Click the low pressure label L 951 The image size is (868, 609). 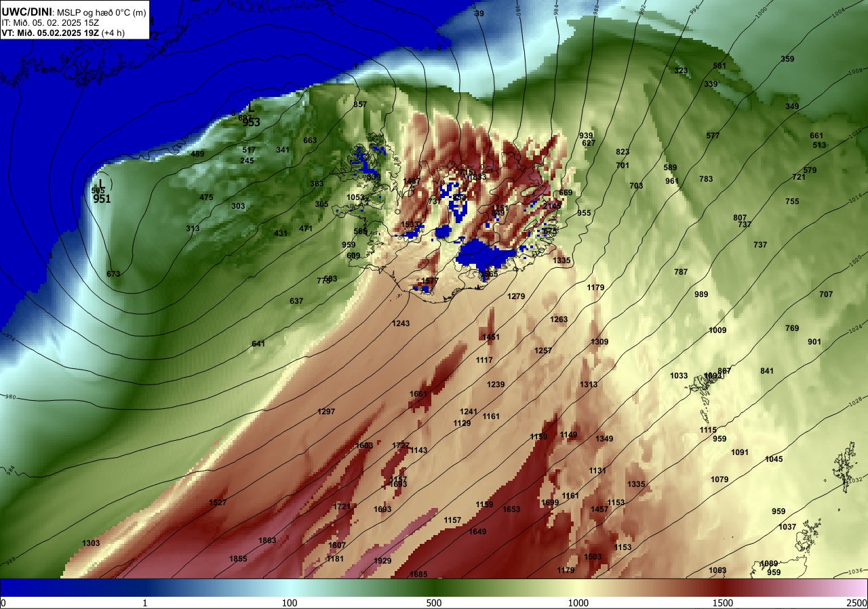[102, 193]
